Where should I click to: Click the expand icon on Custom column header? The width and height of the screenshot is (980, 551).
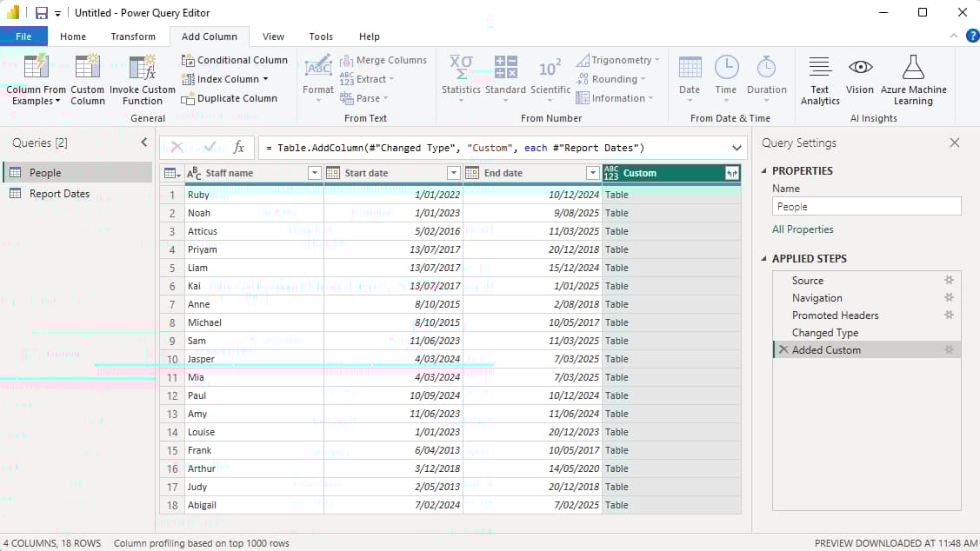[x=731, y=173]
